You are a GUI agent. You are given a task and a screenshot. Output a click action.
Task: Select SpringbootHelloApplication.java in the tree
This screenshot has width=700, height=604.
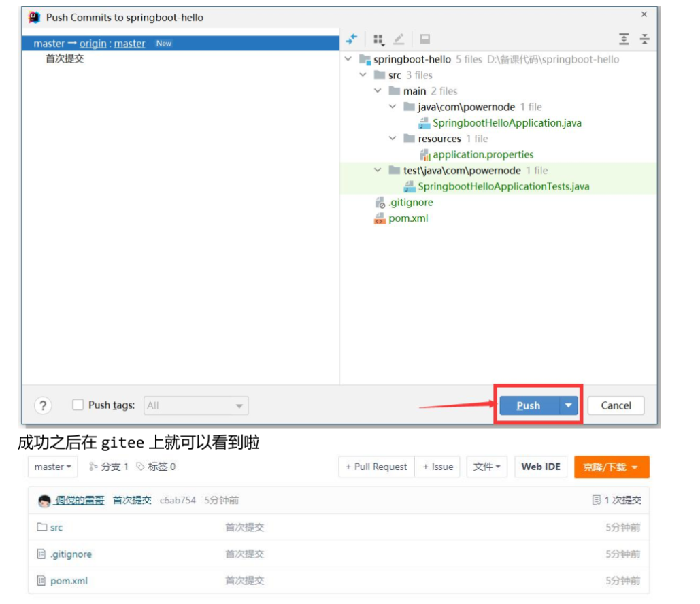pyautogui.click(x=507, y=122)
